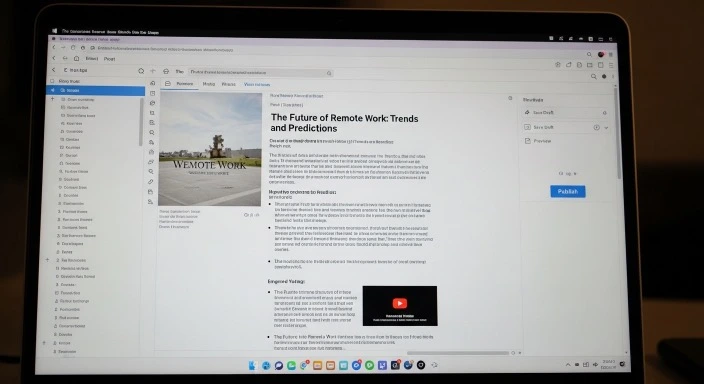This screenshot has height=384, width=704.
Task: Expand the chevron beside the second Save Draft row
Action: tap(606, 128)
